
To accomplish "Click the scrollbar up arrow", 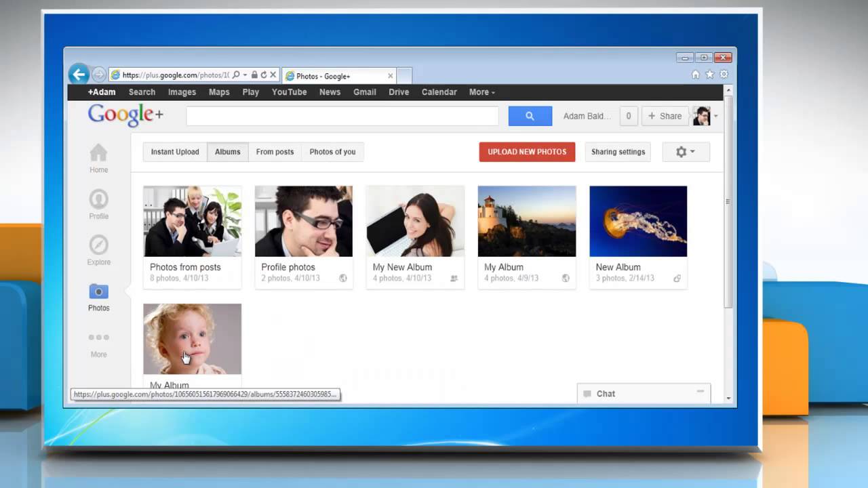I will click(728, 89).
